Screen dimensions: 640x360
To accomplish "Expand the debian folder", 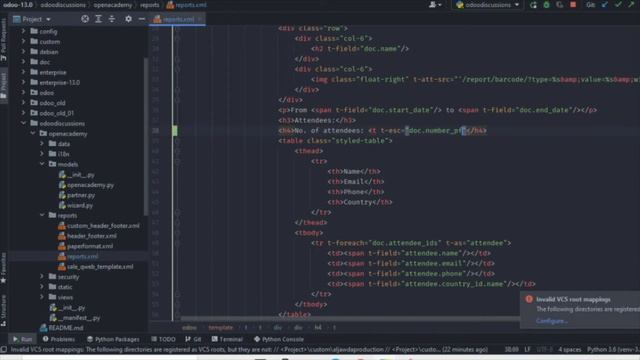I will [x=23, y=51].
